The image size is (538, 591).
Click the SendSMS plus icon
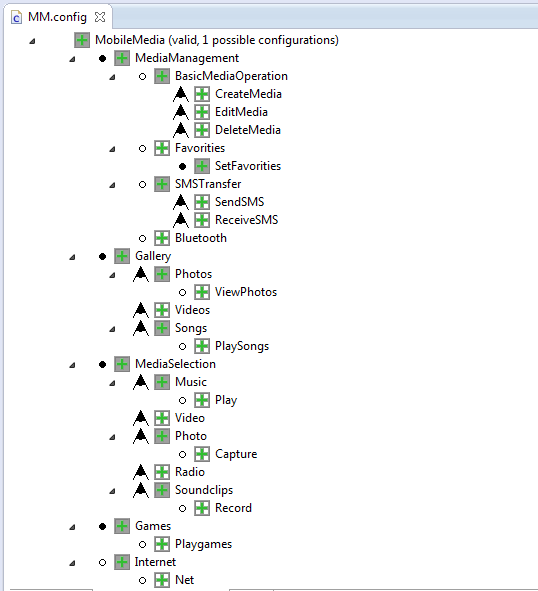(202, 202)
